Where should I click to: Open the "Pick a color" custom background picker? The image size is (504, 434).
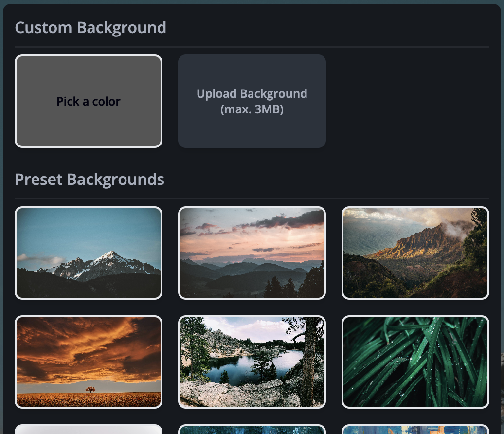click(x=89, y=101)
